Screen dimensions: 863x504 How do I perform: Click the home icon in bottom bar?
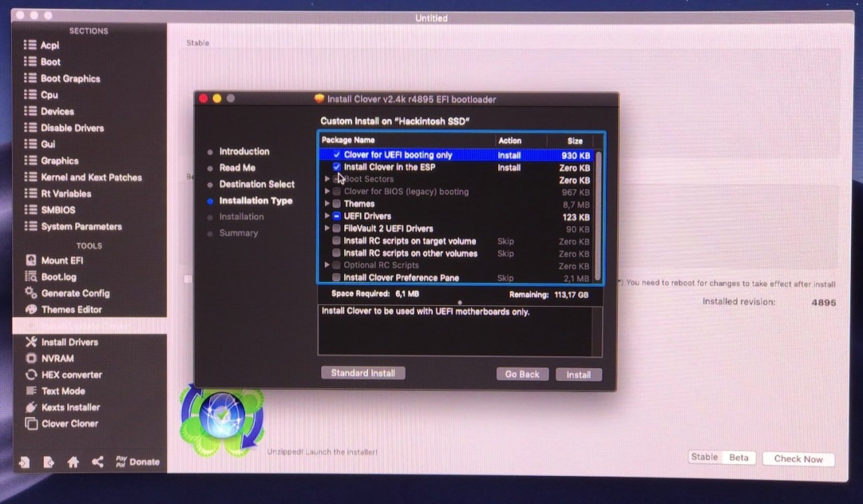pyautogui.click(x=73, y=462)
